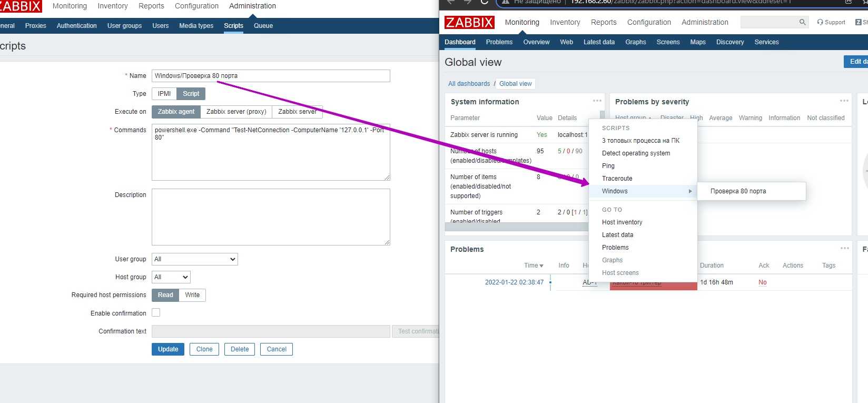Tick the Enable confirmation checkbox
The width and height of the screenshot is (868, 403).
156,313
